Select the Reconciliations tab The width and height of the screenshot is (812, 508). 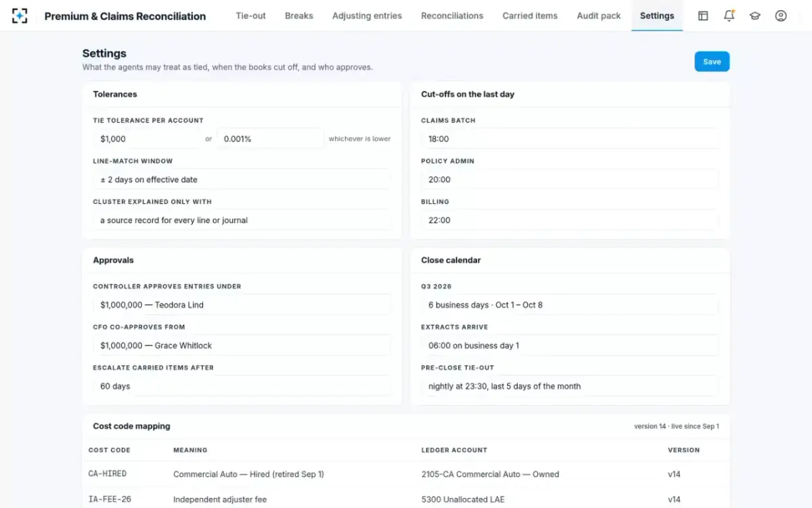[x=452, y=16]
